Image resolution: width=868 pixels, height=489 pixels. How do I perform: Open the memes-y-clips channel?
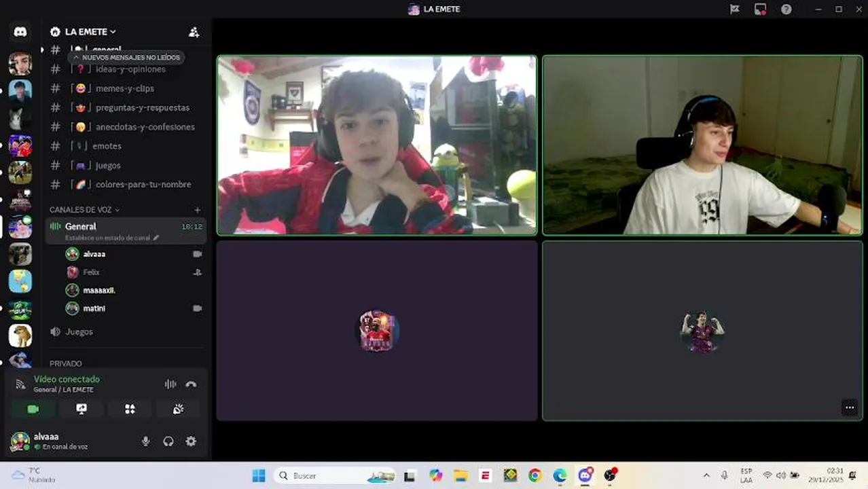(126, 88)
